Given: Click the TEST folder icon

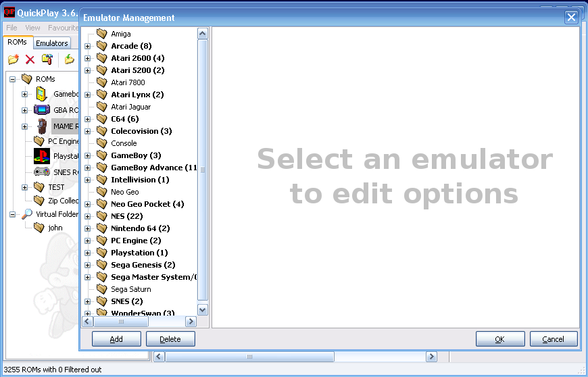Looking at the screenshot, I should (39, 186).
